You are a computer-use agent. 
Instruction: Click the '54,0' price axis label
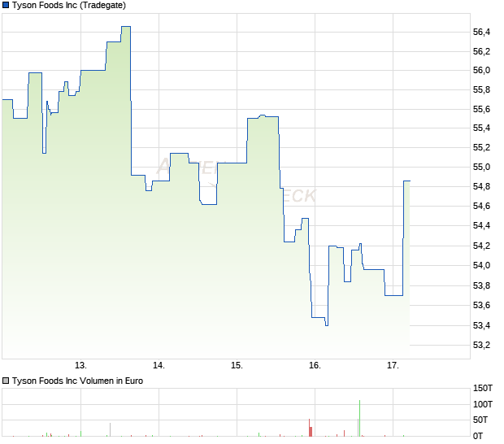click(481, 265)
